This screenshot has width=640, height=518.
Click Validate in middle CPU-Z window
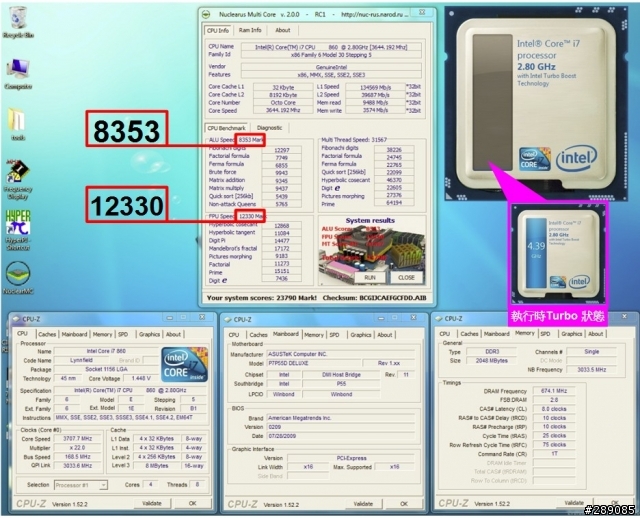[x=363, y=504]
